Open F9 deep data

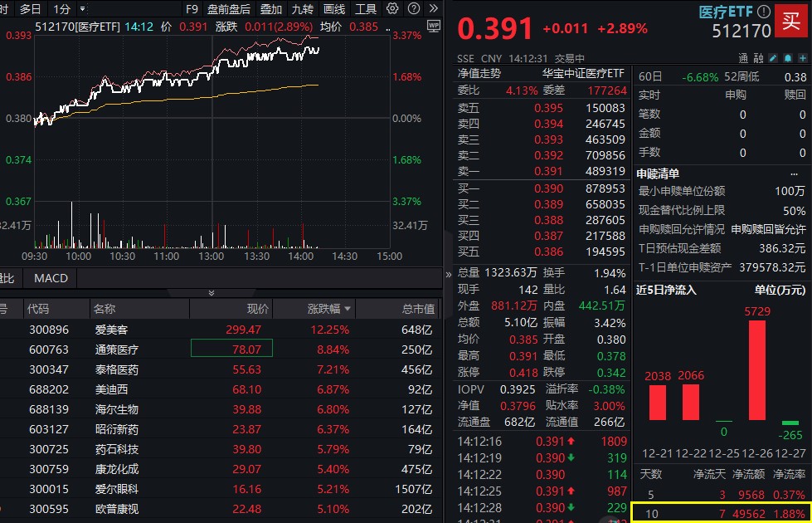coord(192,9)
